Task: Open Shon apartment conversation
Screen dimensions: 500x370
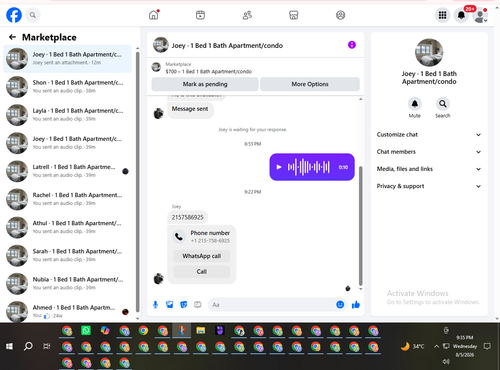Action: coord(68,87)
